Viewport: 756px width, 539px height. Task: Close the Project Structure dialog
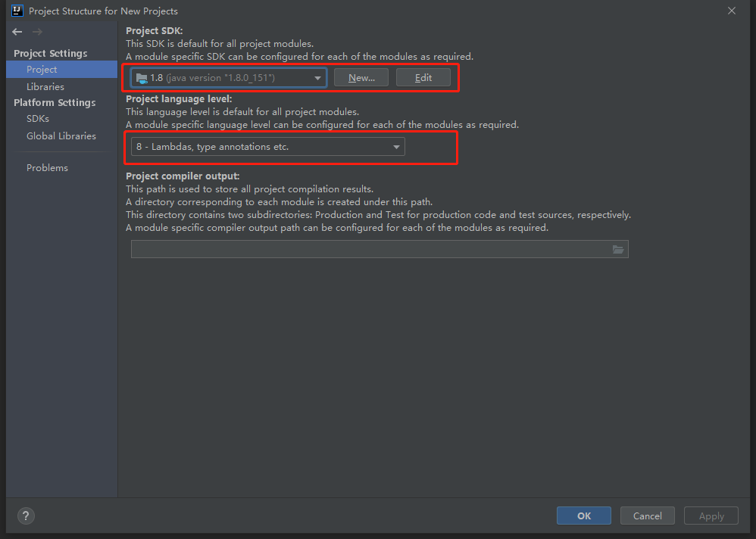731,11
